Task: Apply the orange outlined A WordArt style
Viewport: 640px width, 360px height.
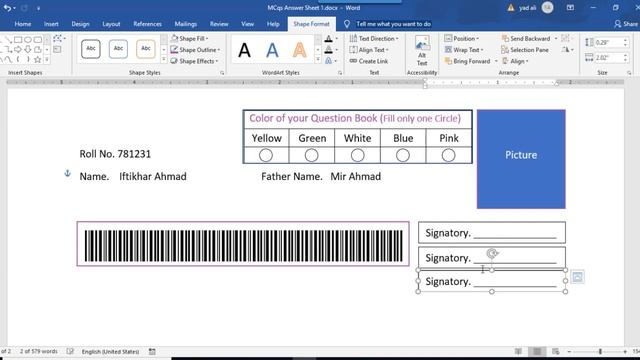Action: coord(300,50)
